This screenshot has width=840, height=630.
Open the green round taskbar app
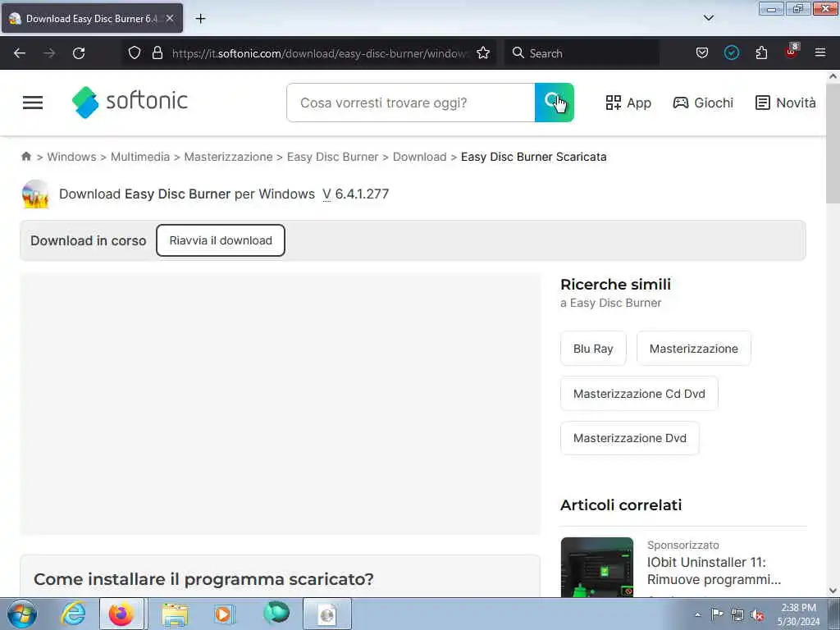[x=276, y=613]
